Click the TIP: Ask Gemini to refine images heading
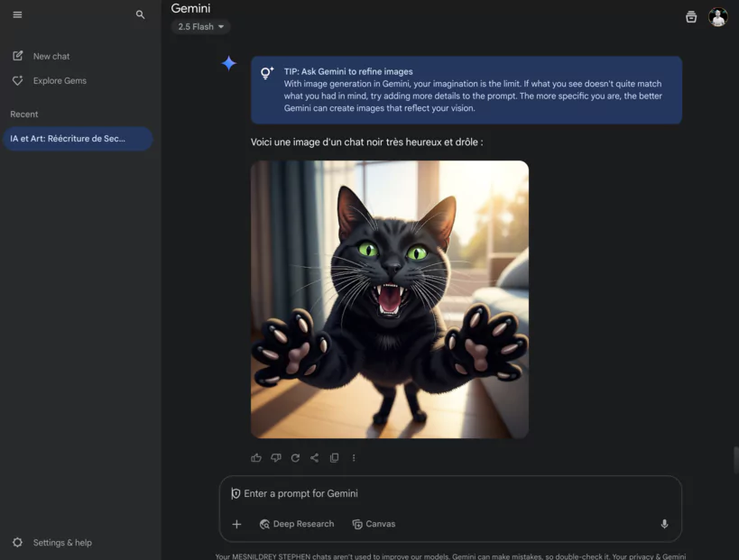This screenshot has width=739, height=560. pos(348,71)
